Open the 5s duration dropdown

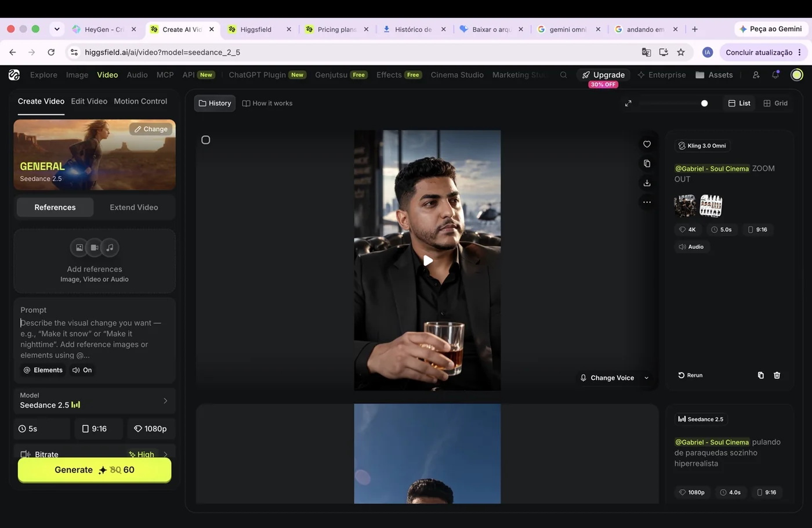tap(42, 429)
